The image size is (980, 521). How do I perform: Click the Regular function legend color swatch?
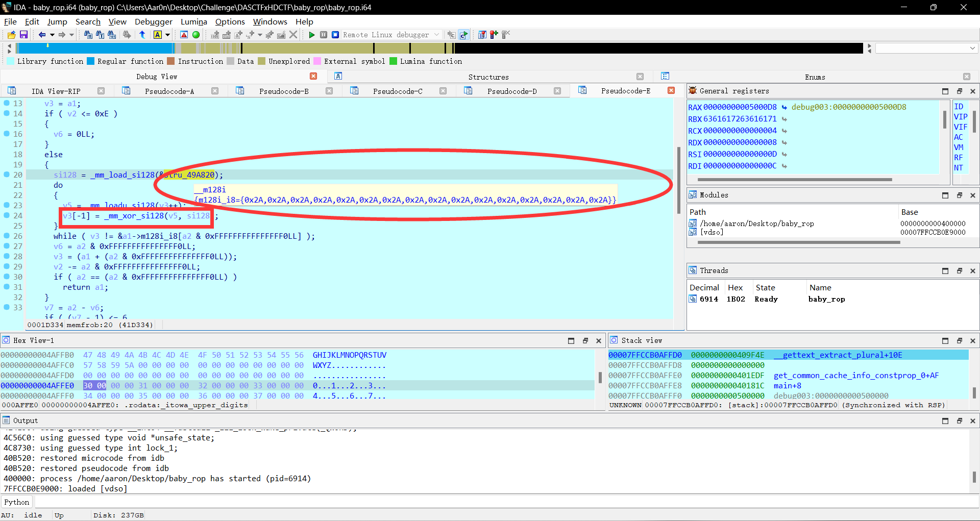click(x=91, y=61)
